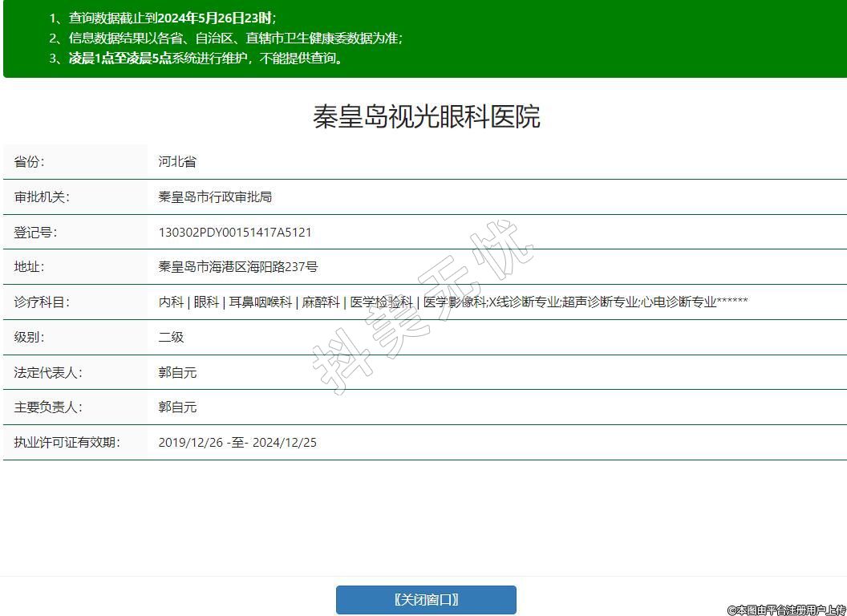847x616 pixels.
Task: Click registration number 130302PDY00151417A5121
Action: click(x=235, y=233)
